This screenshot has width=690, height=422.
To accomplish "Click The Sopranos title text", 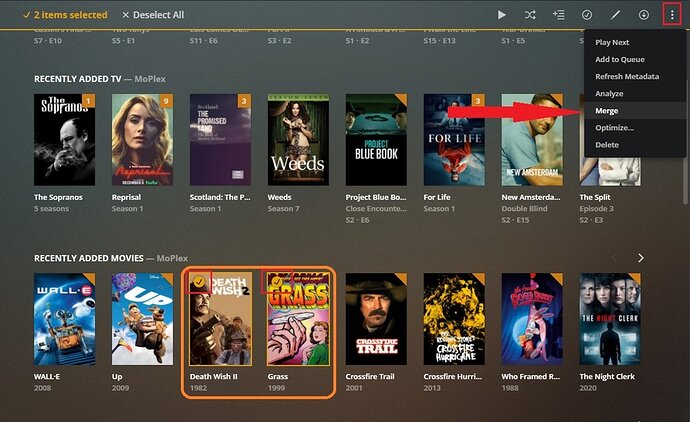I will pos(58,197).
